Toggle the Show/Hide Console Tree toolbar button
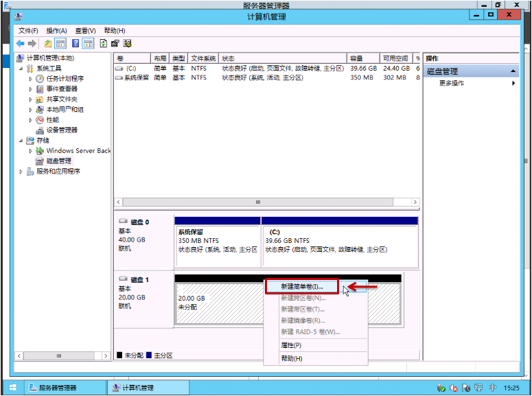 point(60,43)
